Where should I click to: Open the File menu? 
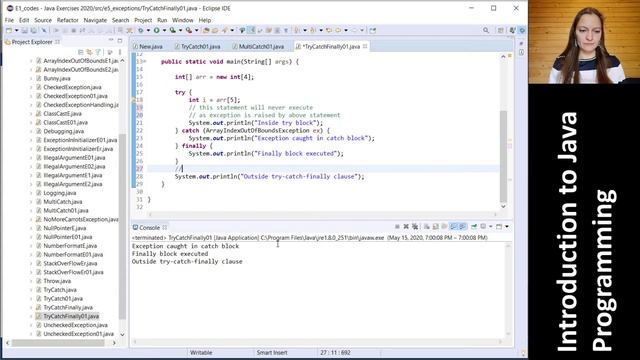(9, 20)
